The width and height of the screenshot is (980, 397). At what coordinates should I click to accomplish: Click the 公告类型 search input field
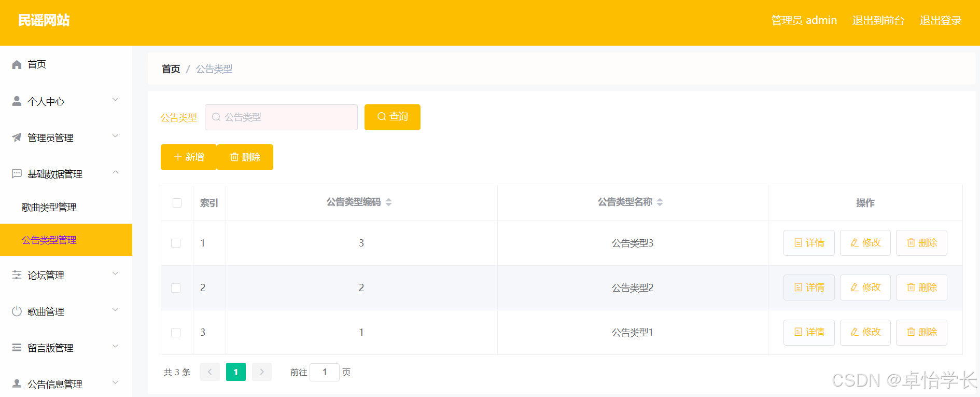pos(281,117)
